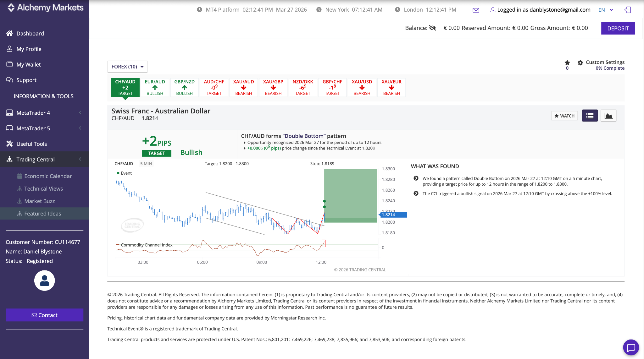Click the DEPOSIT button
Viewport: 644px width, 359px height.
click(x=618, y=28)
